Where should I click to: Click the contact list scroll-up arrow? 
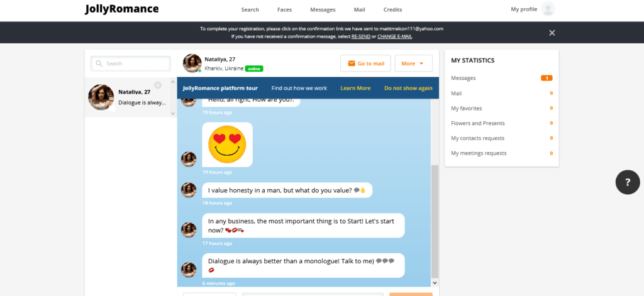(x=173, y=81)
